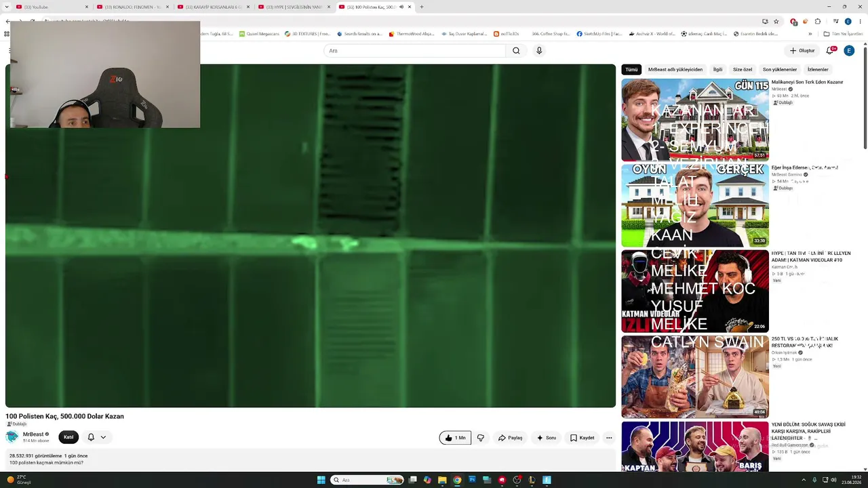The image size is (868, 488).
Task: Start voice search with microphone icon
Action: pos(539,51)
